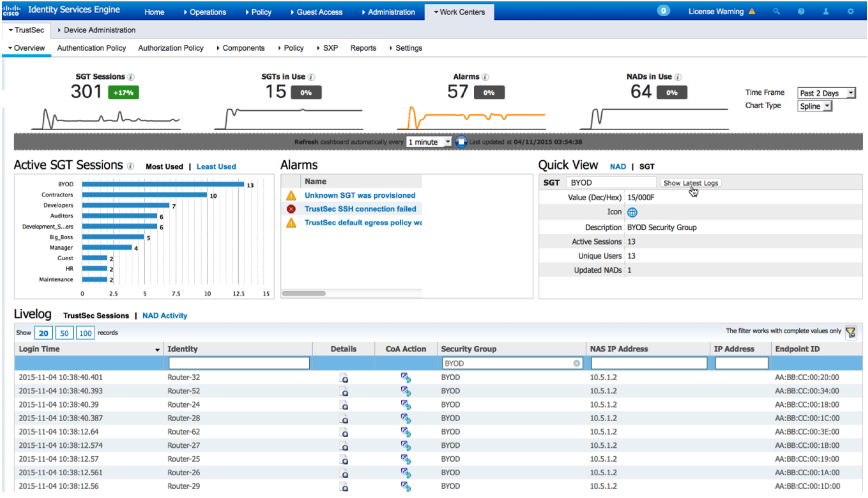Click red error icon for SSH connection alarm
Image resolution: width=868 pixels, height=498 pixels.
291,209
